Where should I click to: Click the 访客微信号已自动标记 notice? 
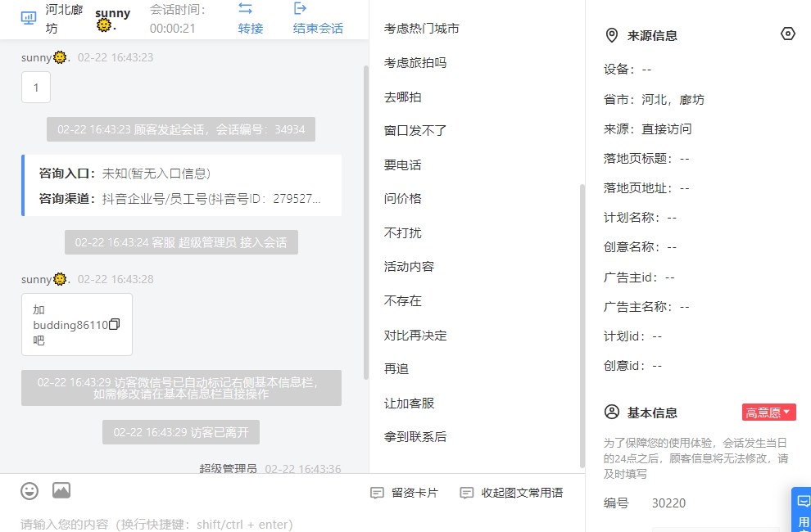[181, 388]
